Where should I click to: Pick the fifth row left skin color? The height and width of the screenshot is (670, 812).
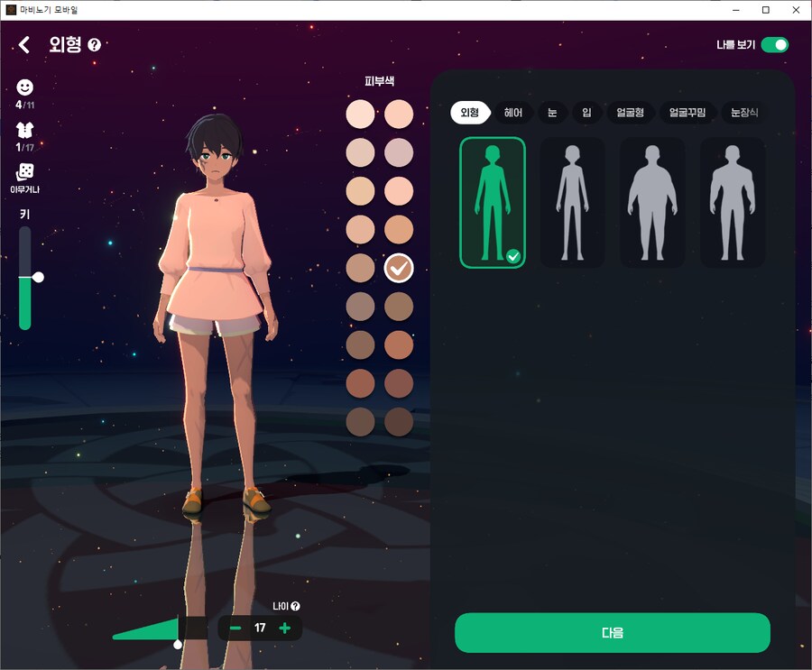pos(360,268)
